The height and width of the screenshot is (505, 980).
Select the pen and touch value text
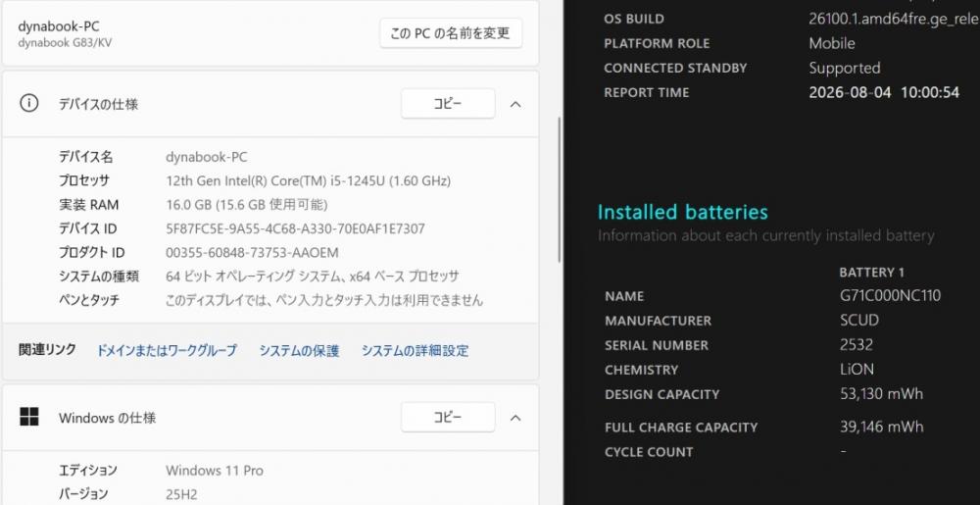[x=324, y=300]
